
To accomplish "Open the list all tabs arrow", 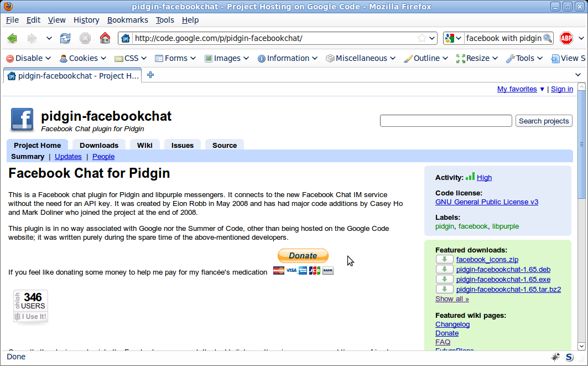I will point(578,75).
